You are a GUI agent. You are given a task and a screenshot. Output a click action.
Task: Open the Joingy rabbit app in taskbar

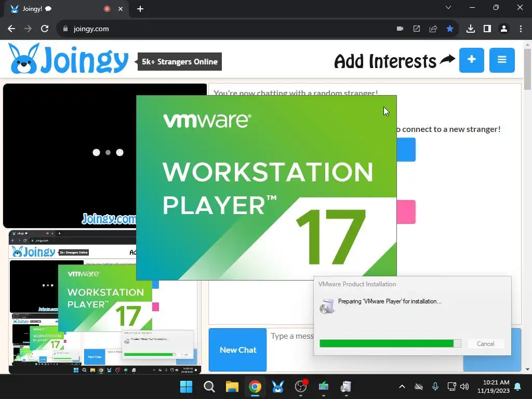277,387
